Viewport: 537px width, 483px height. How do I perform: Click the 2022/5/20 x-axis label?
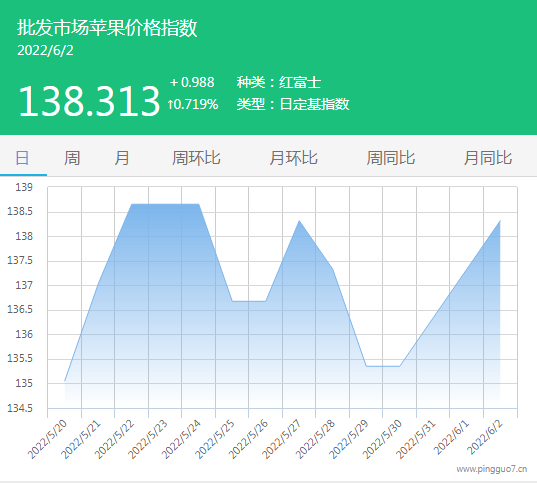(47, 440)
